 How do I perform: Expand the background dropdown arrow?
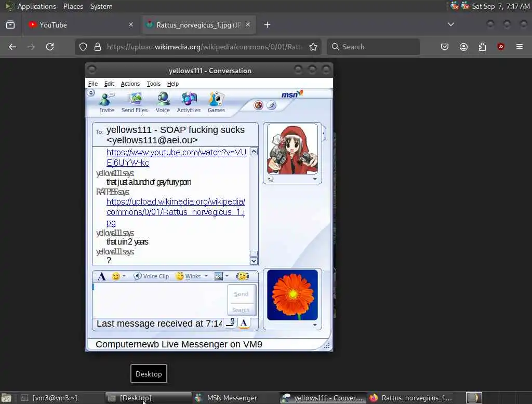pyautogui.click(x=227, y=276)
